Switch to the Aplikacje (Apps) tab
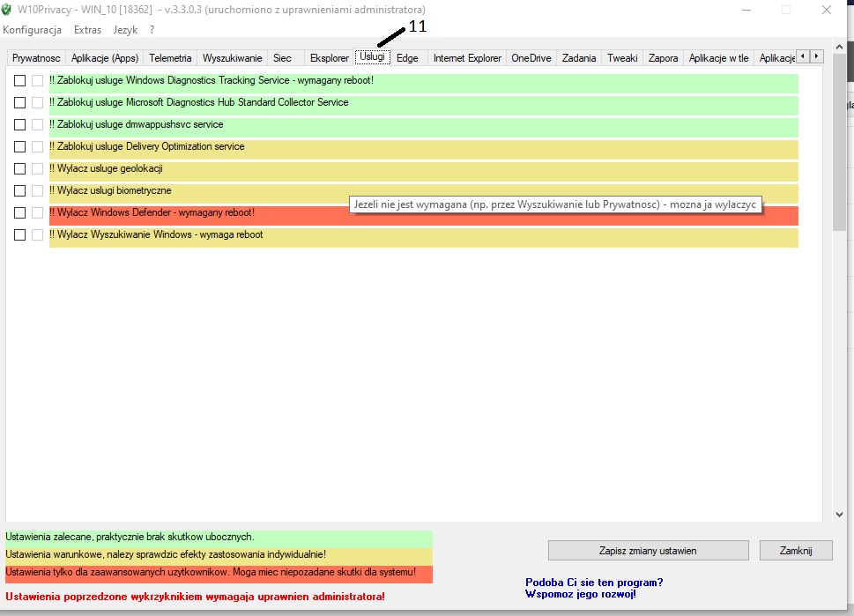Image resolution: width=854 pixels, height=616 pixels. (x=105, y=58)
